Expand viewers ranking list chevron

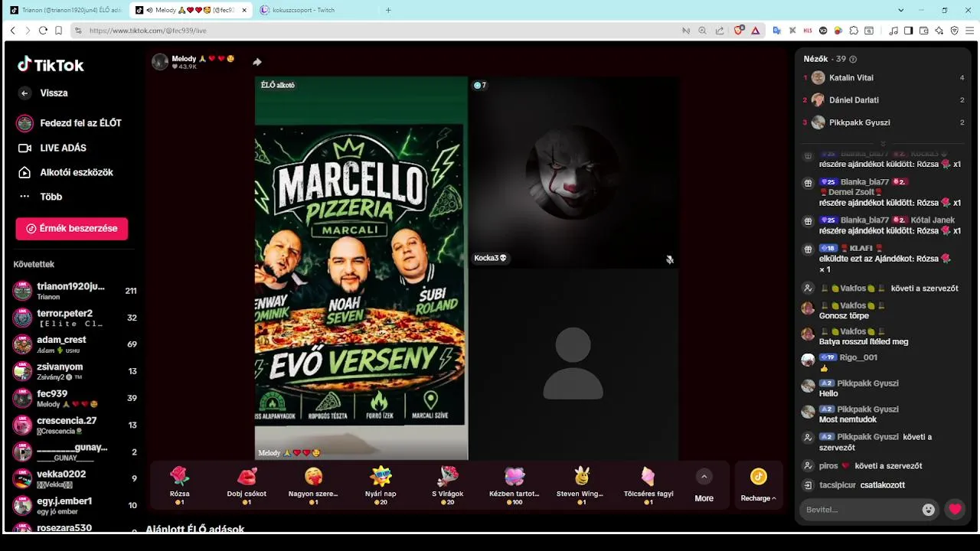883,144
